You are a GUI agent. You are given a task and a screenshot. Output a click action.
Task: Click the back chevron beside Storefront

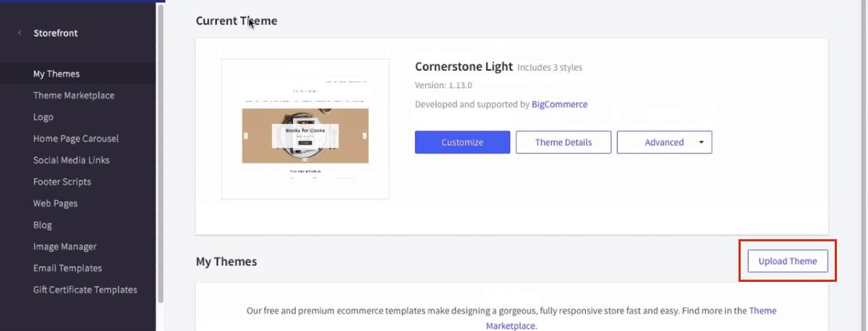[20, 33]
